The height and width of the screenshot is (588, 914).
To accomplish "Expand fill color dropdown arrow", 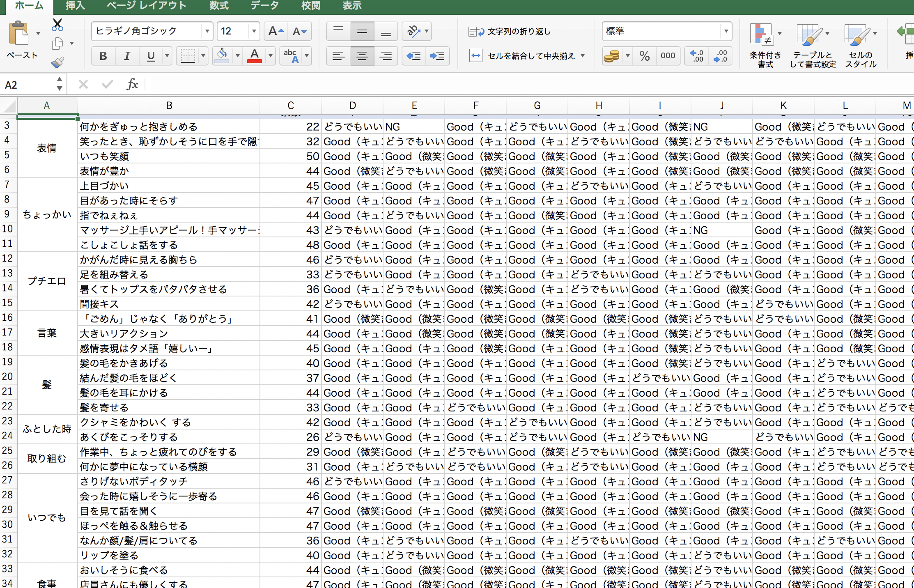I will coord(237,56).
